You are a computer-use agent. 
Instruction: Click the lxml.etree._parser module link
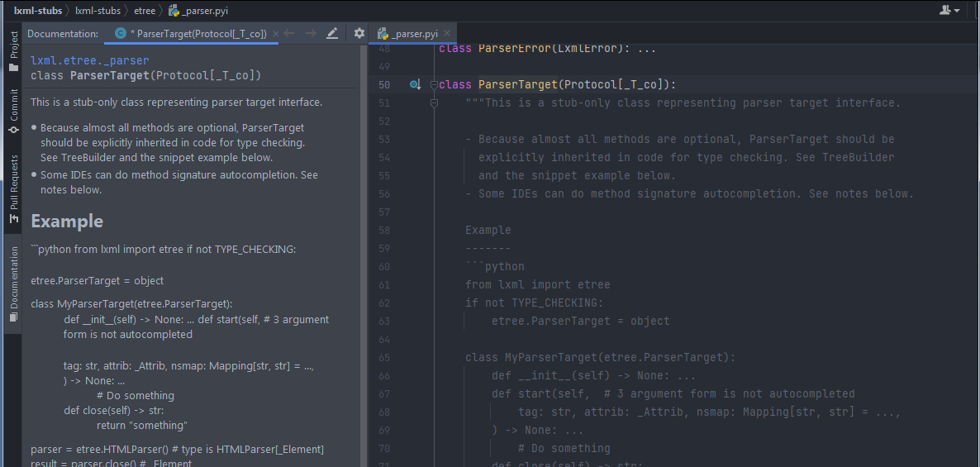(89, 60)
